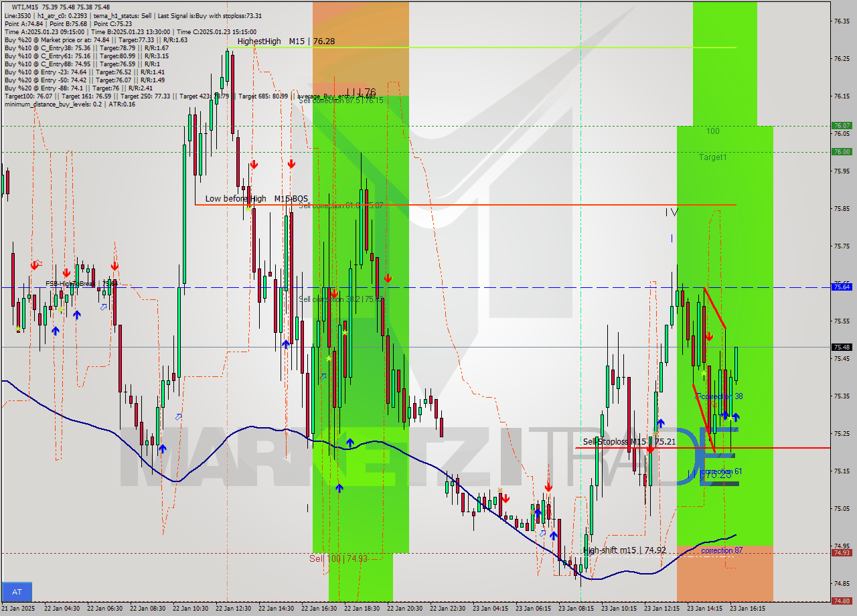This screenshot has width=857, height=616.
Task: Select the red 74.93 price tag
Action: (x=841, y=553)
